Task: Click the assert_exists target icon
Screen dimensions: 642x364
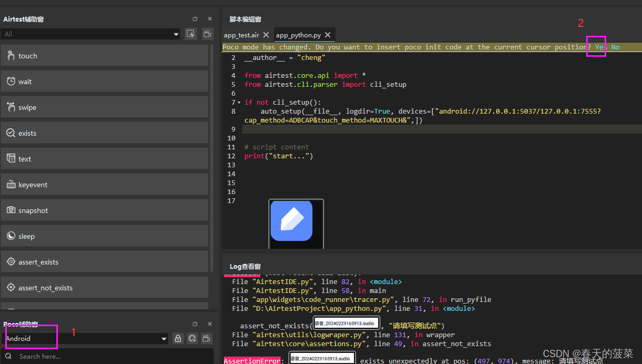Action: coord(11,262)
